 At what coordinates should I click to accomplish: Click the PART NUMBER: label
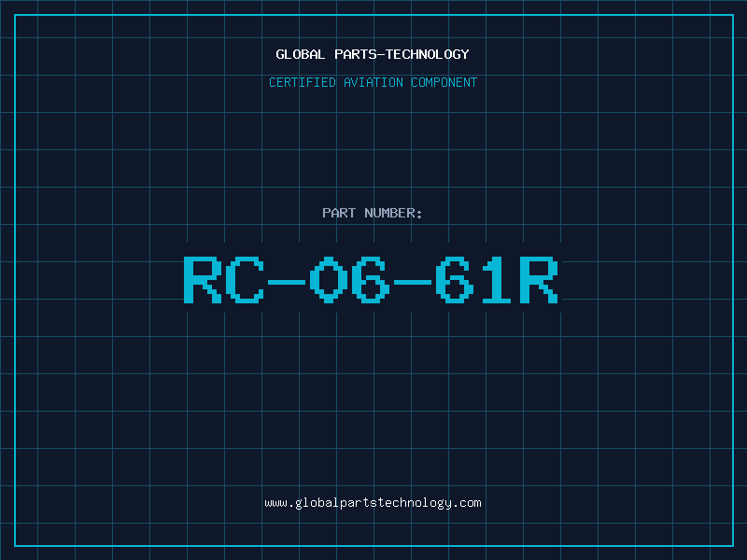(x=373, y=213)
